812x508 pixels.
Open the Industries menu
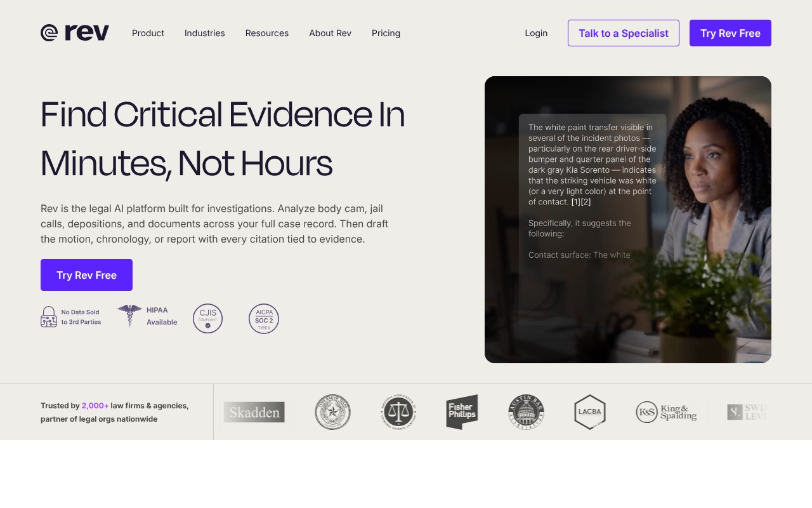coord(205,33)
